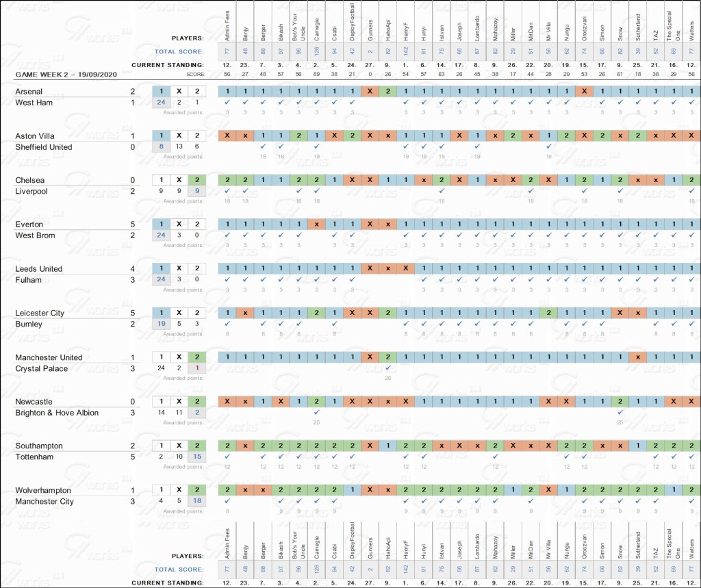Click the Arsenal team name
This screenshot has height=588, width=701.
coord(29,92)
